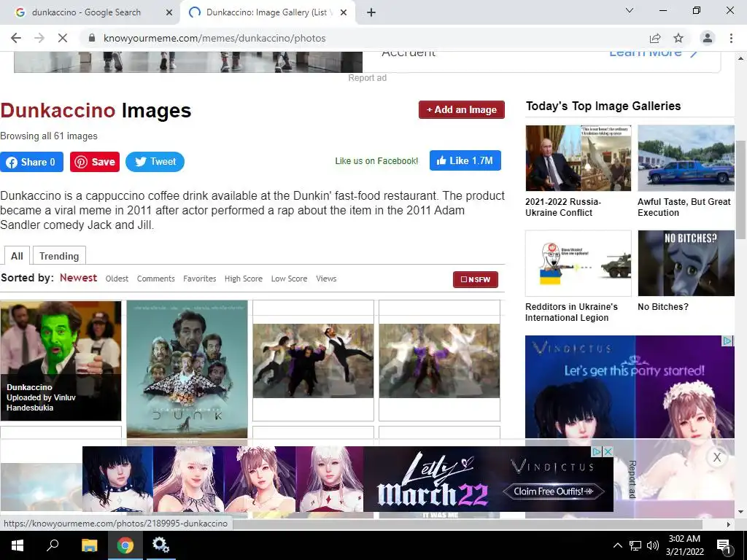Open network status tray icon
The height and width of the screenshot is (560, 747).
pyautogui.click(x=635, y=545)
